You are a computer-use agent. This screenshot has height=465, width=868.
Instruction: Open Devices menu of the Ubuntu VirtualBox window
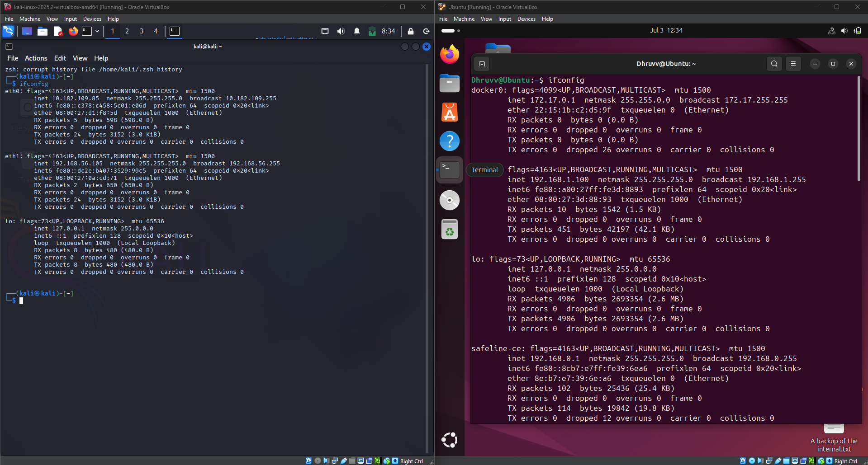pyautogui.click(x=526, y=19)
